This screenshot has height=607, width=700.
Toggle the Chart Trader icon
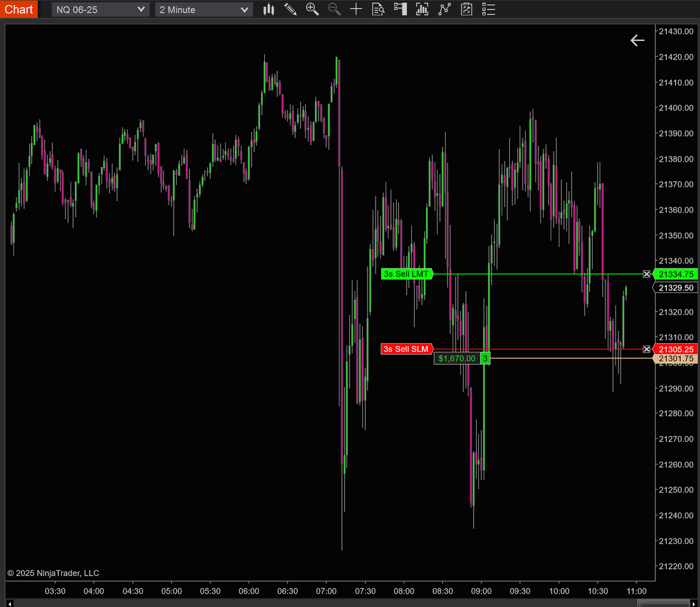[400, 9]
